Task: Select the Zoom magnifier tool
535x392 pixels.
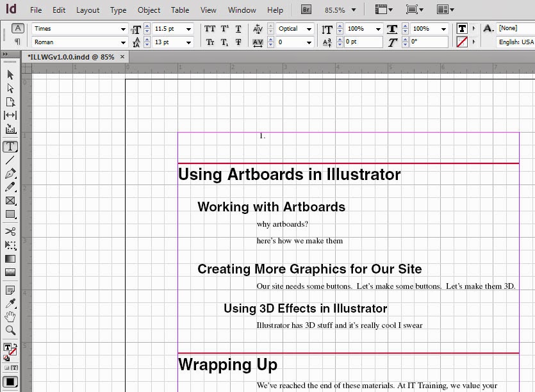Action: 10,331
